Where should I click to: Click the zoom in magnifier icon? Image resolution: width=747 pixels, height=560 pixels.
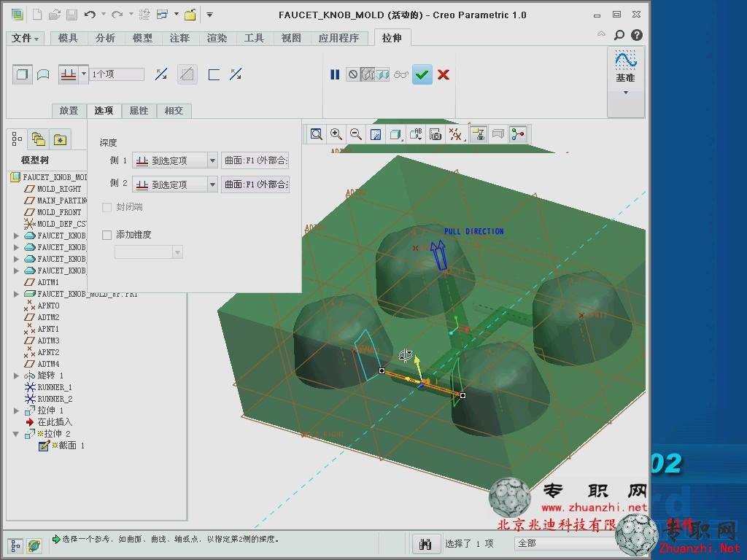336,134
